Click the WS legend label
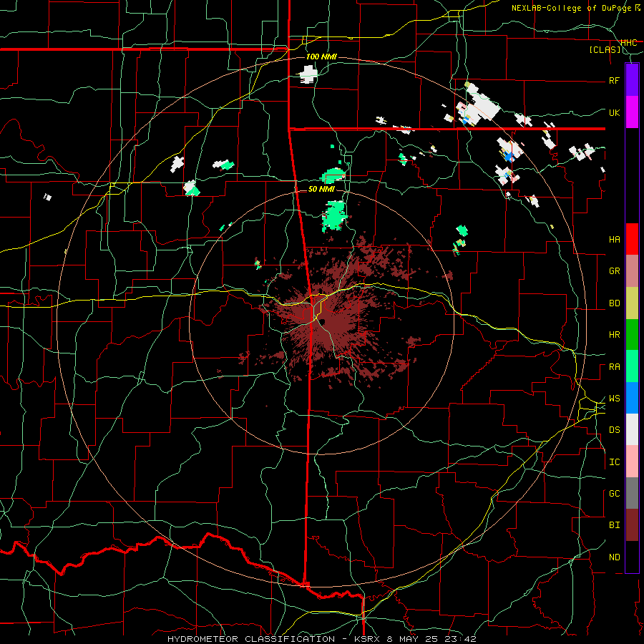The height and width of the screenshot is (644, 644). (615, 399)
